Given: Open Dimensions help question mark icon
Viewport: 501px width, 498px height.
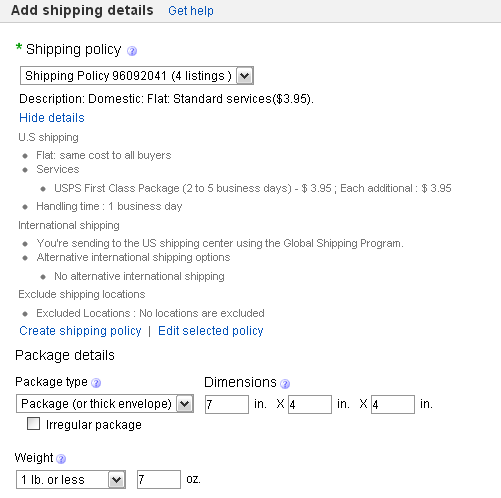Looking at the screenshot, I should coord(285,384).
